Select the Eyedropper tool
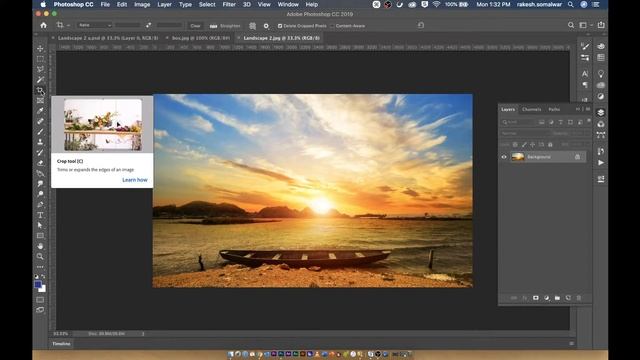 coord(40,111)
